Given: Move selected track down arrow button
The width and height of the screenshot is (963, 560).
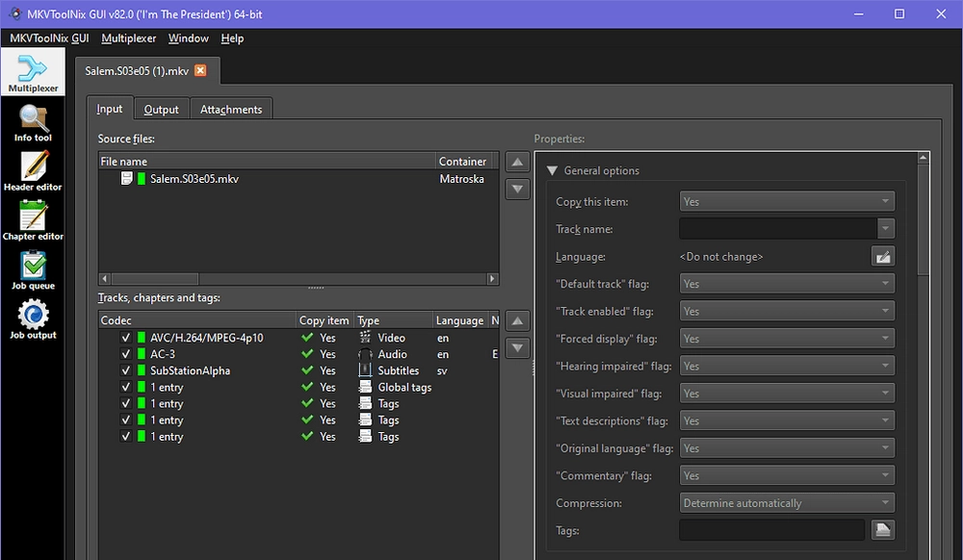Looking at the screenshot, I should (x=517, y=347).
